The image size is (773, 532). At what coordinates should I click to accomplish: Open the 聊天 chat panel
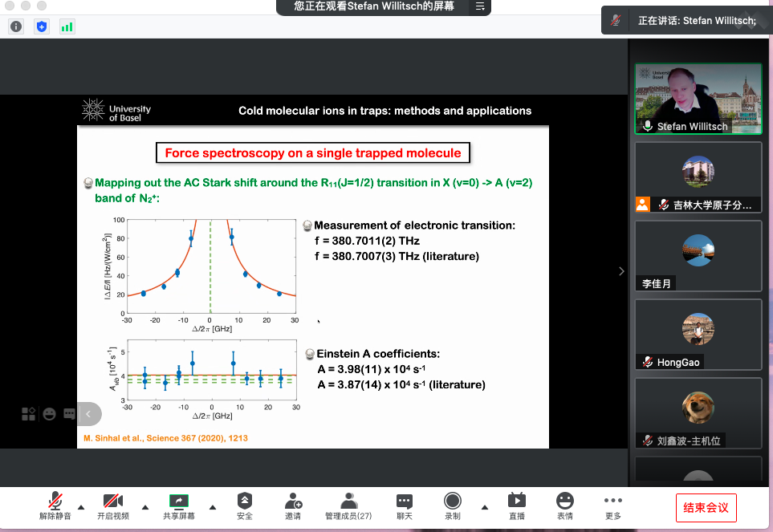click(405, 506)
